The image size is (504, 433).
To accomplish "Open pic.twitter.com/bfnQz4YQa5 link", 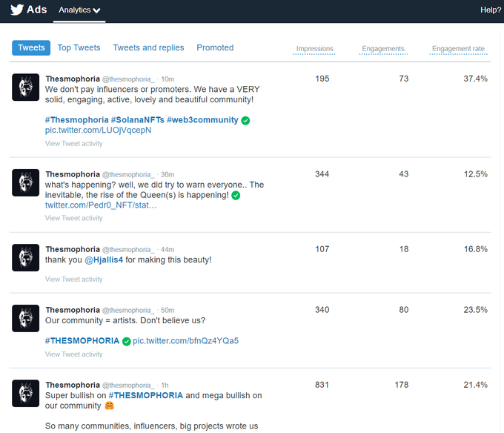I will [x=186, y=341].
